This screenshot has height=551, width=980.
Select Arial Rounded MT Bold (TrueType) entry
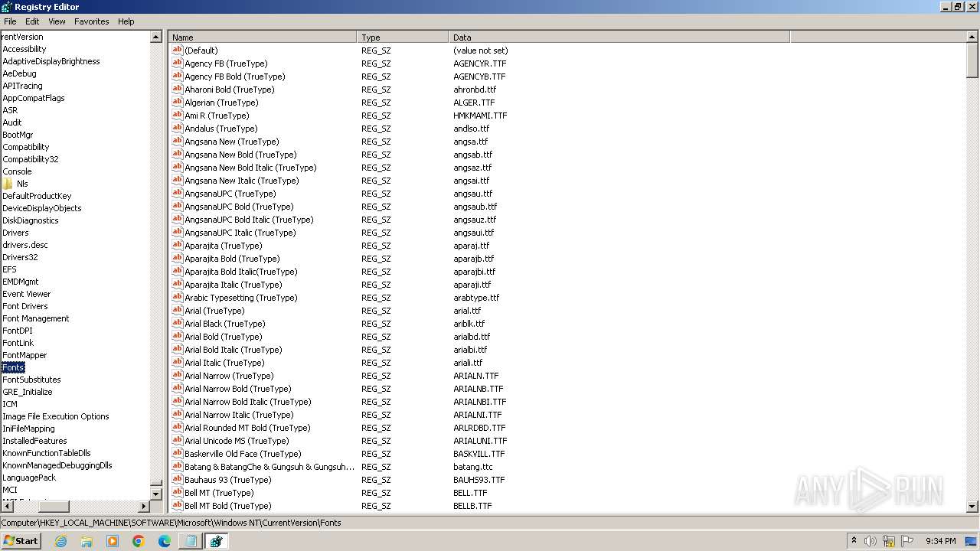pyautogui.click(x=247, y=428)
